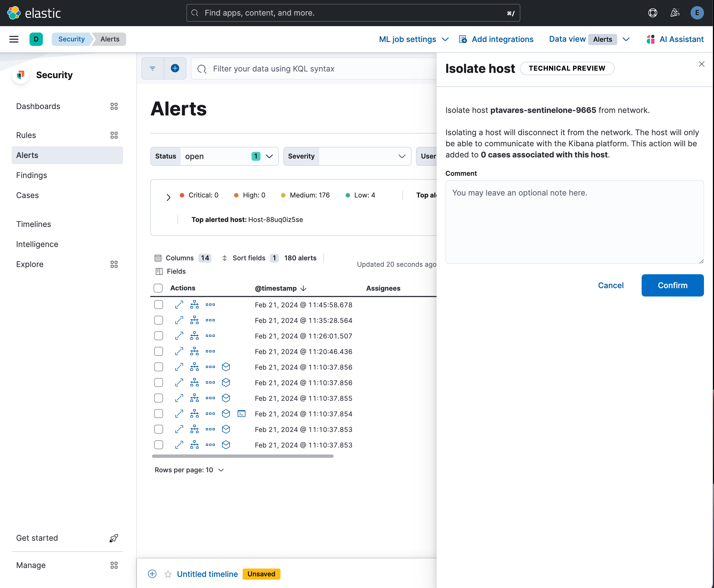Sort by @timestamp column header
This screenshot has height=588, width=714.
click(x=280, y=288)
